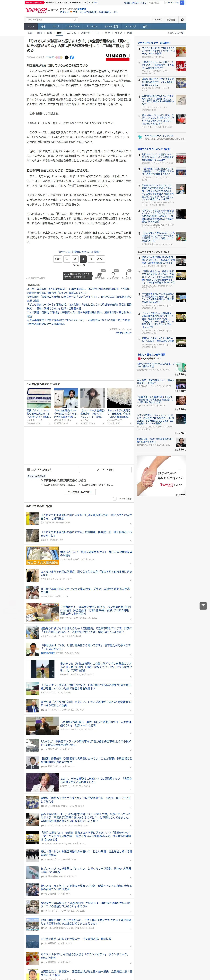Image resolution: width=210 pixels, height=980 pixels.
Task: Open the 備蓄米 5キロ3000円台 article link
Action: click(x=85, y=800)
